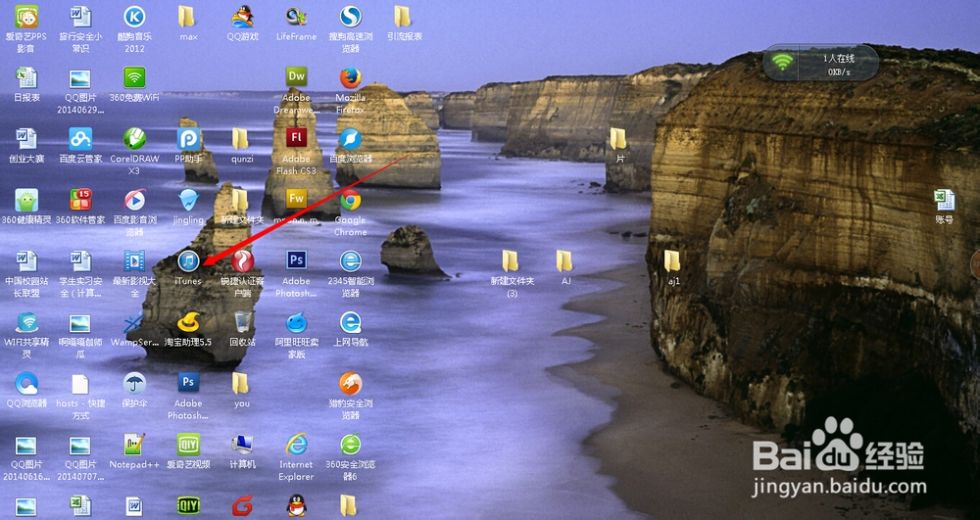Image resolution: width=980 pixels, height=520 pixels.
Task: Open the 上网导航 shortcut
Action: 351,322
